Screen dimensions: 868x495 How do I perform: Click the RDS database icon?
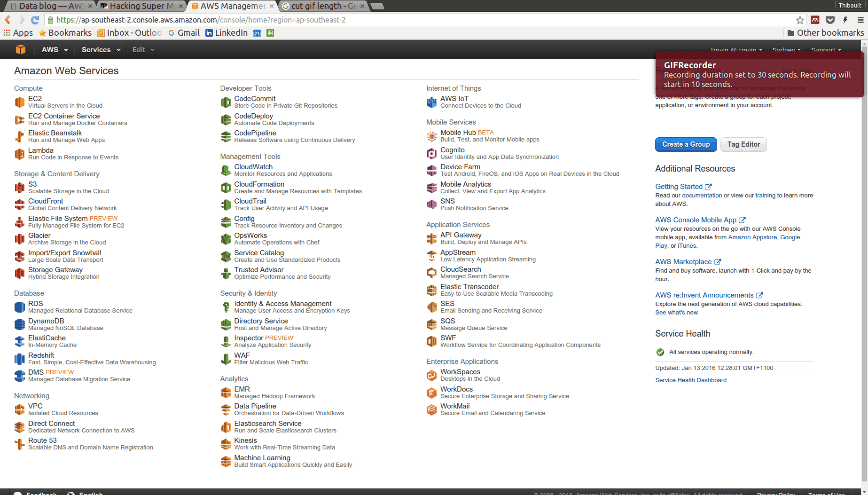(20, 307)
